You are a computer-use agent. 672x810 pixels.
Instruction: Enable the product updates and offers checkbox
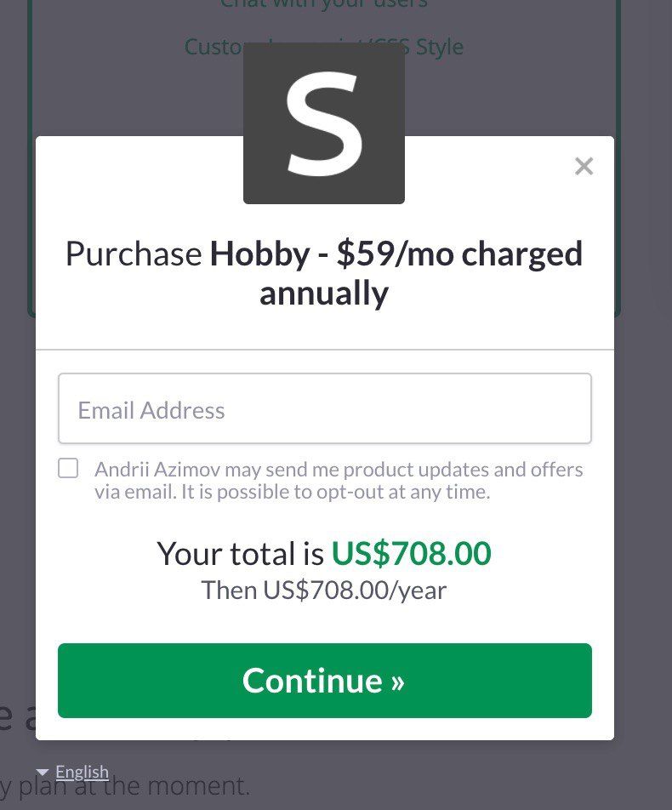coord(68,469)
